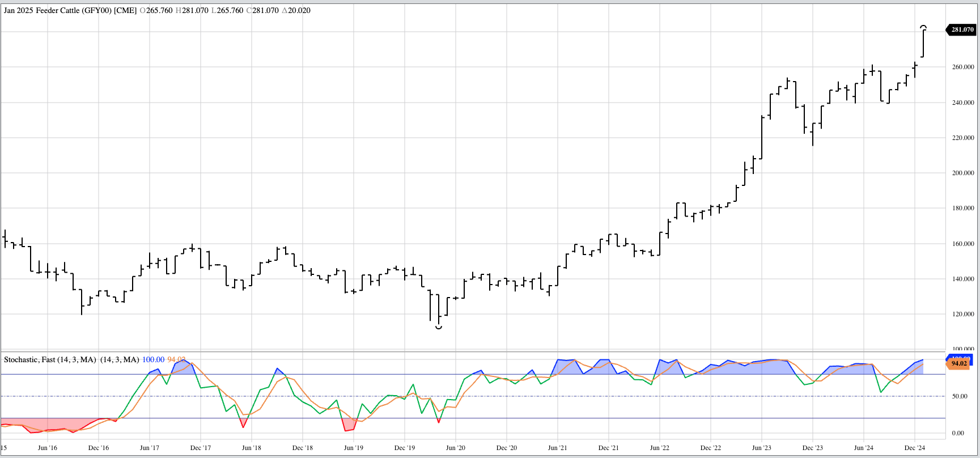This screenshot has height=458, width=980.
Task: Click the closing price value C281.070
Action: click(262, 10)
